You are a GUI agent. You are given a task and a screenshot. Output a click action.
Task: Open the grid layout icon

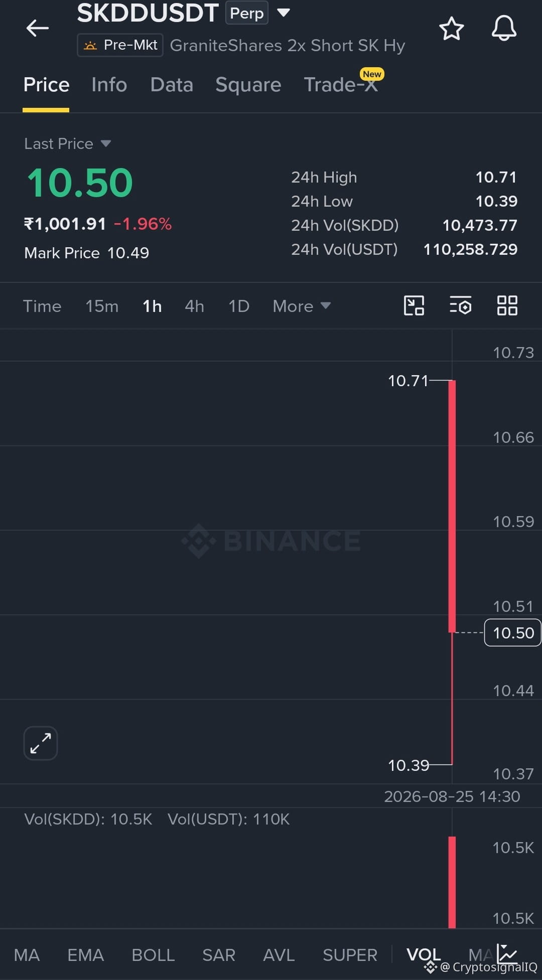pos(507,305)
